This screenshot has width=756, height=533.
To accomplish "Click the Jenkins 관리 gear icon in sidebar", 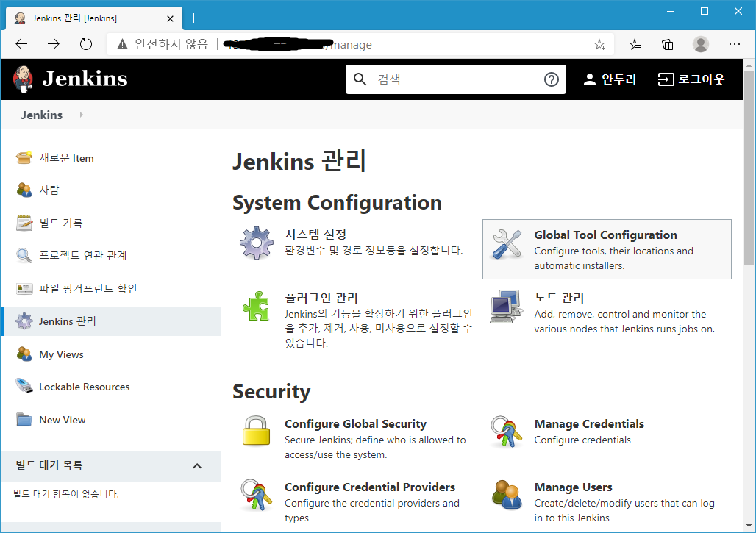I will coord(24,321).
